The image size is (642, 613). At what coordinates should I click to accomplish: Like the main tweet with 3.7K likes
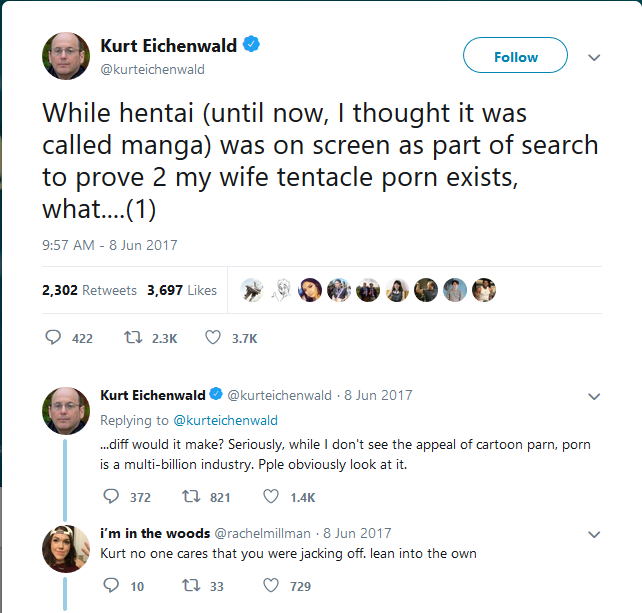213,338
